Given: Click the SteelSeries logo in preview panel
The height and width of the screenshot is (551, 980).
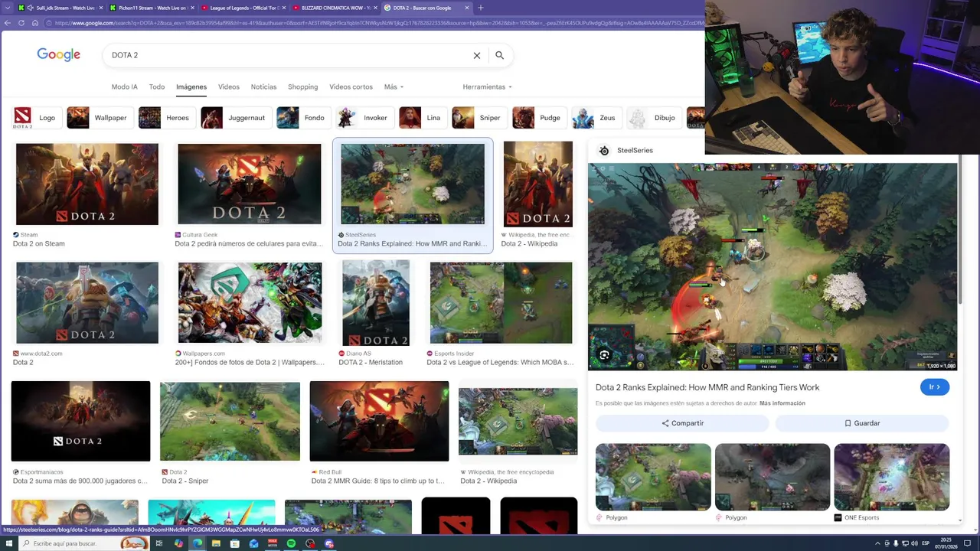Looking at the screenshot, I should pyautogui.click(x=604, y=151).
